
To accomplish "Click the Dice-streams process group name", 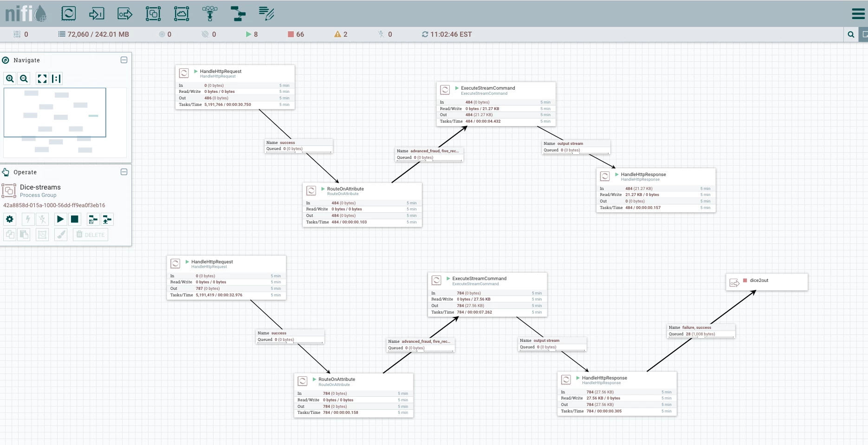I will click(x=40, y=187).
